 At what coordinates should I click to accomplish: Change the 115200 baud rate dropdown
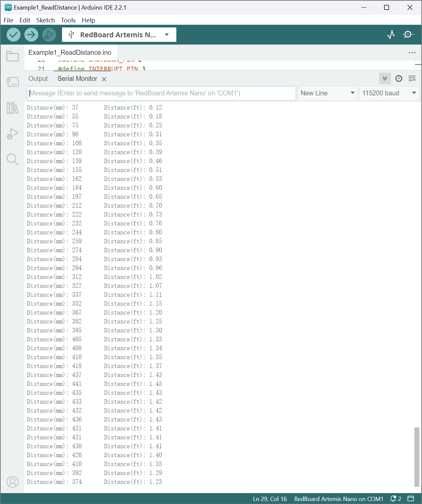tap(389, 93)
